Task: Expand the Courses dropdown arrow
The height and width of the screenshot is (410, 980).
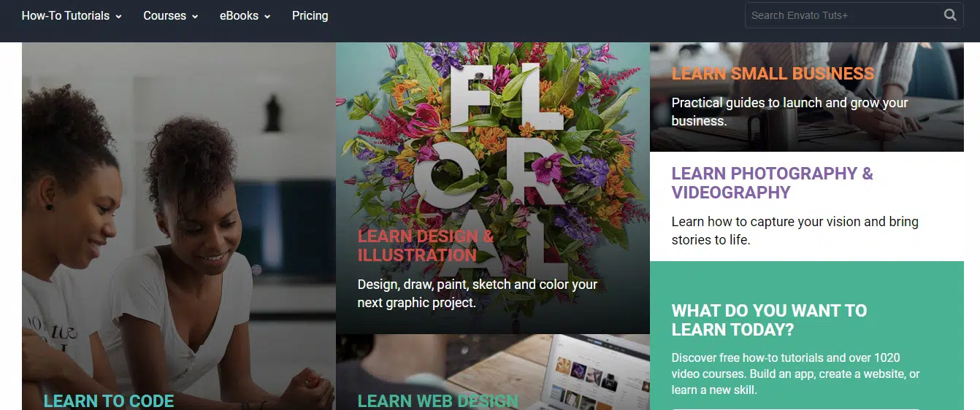Action: 195,17
